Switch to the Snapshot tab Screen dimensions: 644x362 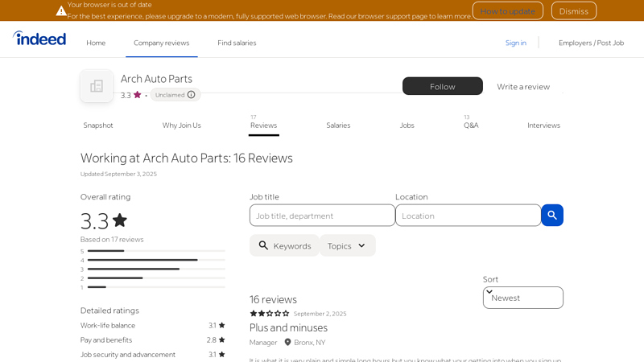coord(98,125)
